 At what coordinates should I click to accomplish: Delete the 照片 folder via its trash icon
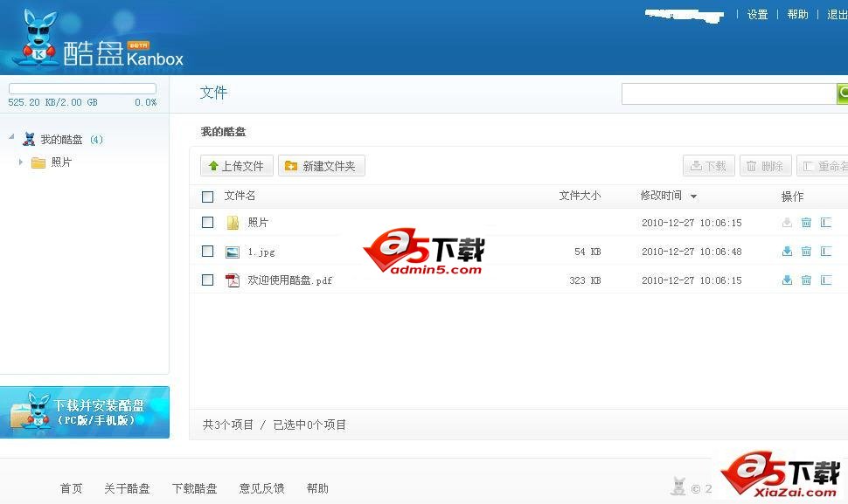click(x=806, y=222)
